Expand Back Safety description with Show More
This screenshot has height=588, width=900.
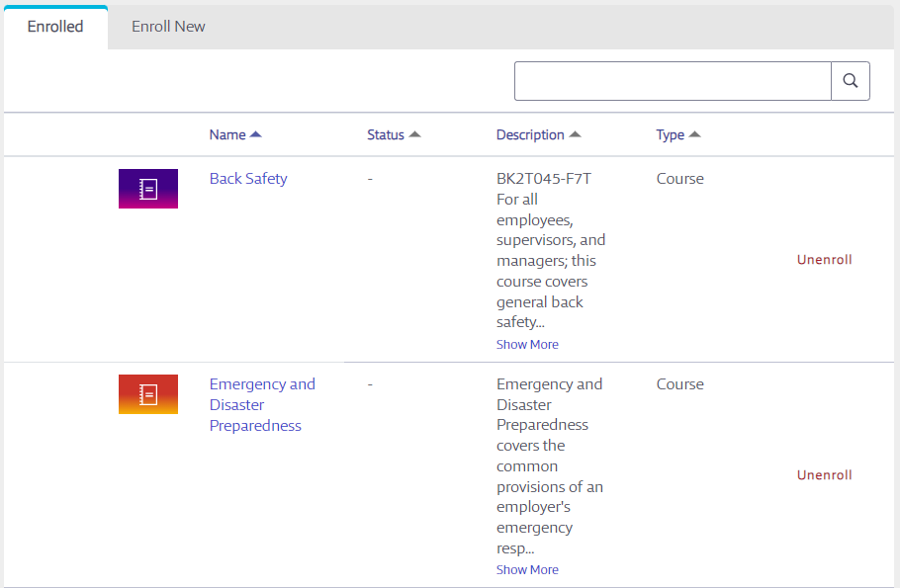(x=527, y=344)
